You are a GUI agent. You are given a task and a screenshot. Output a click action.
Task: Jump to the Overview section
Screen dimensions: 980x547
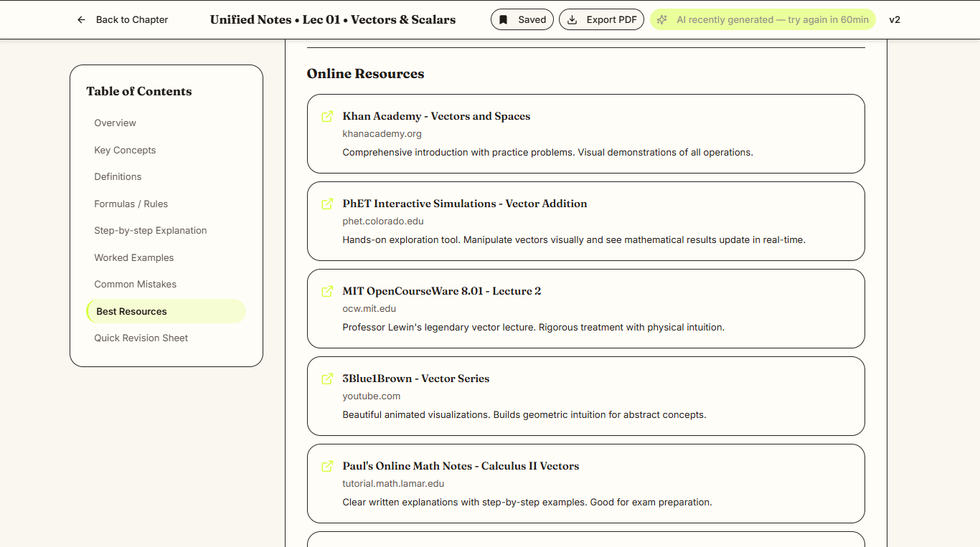click(166, 123)
